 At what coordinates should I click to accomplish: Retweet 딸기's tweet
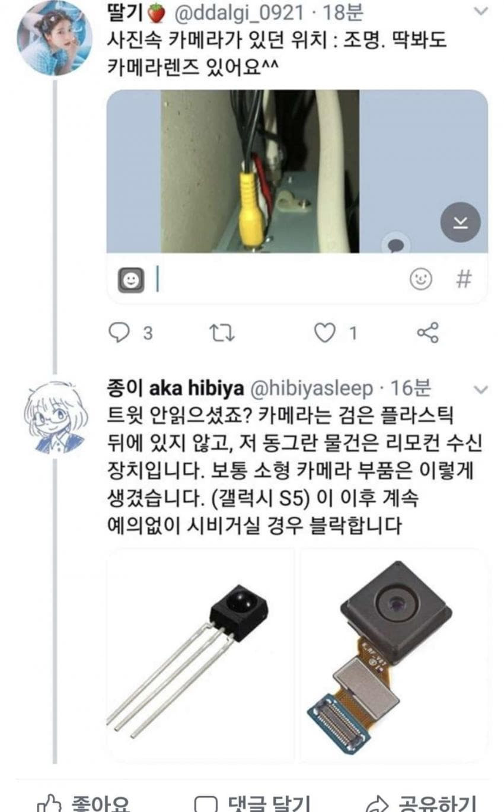pos(223,333)
